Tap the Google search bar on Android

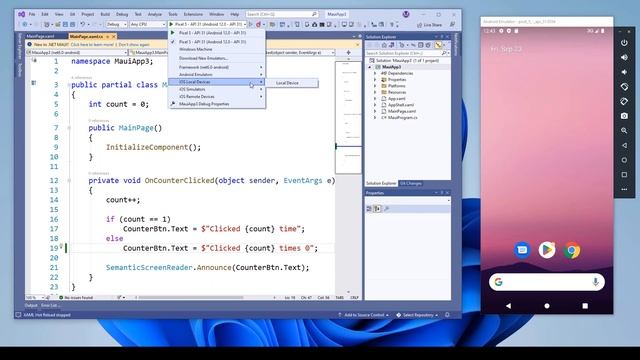point(547,282)
